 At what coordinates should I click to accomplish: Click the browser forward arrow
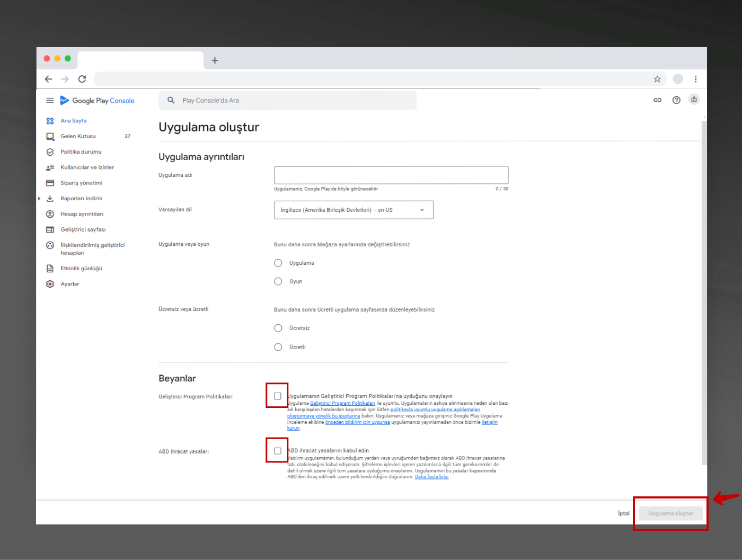pos(65,79)
